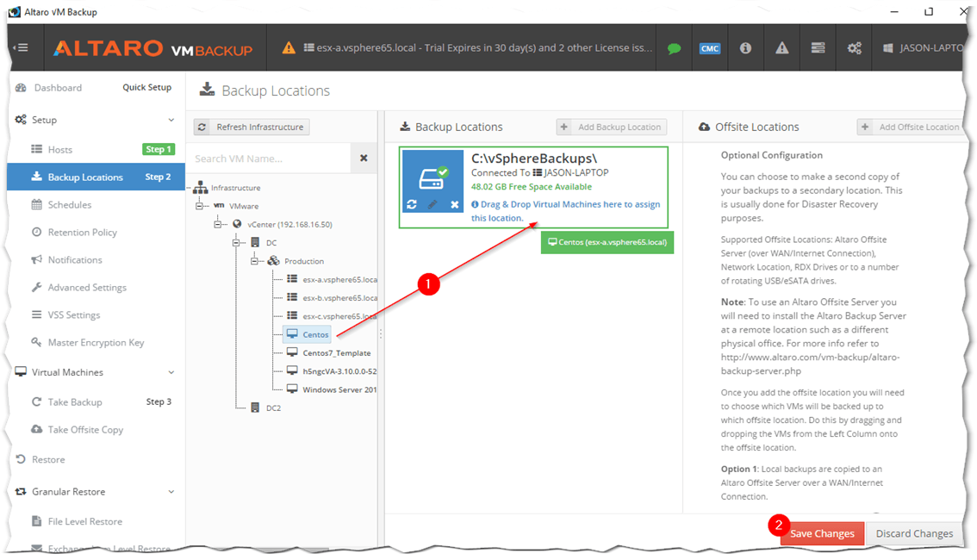Open the green chat bubble icon
This screenshot has height=560, width=977.
674,48
